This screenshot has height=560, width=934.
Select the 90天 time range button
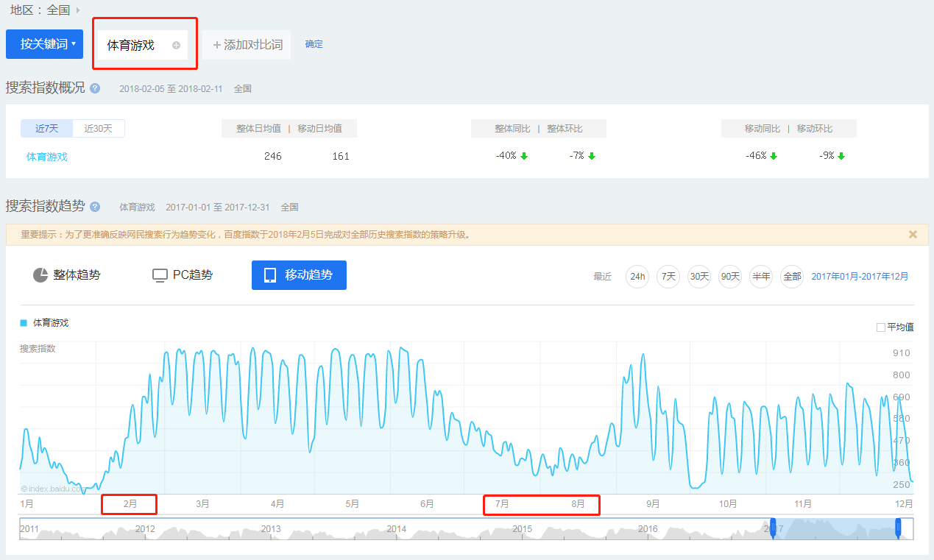[730, 277]
